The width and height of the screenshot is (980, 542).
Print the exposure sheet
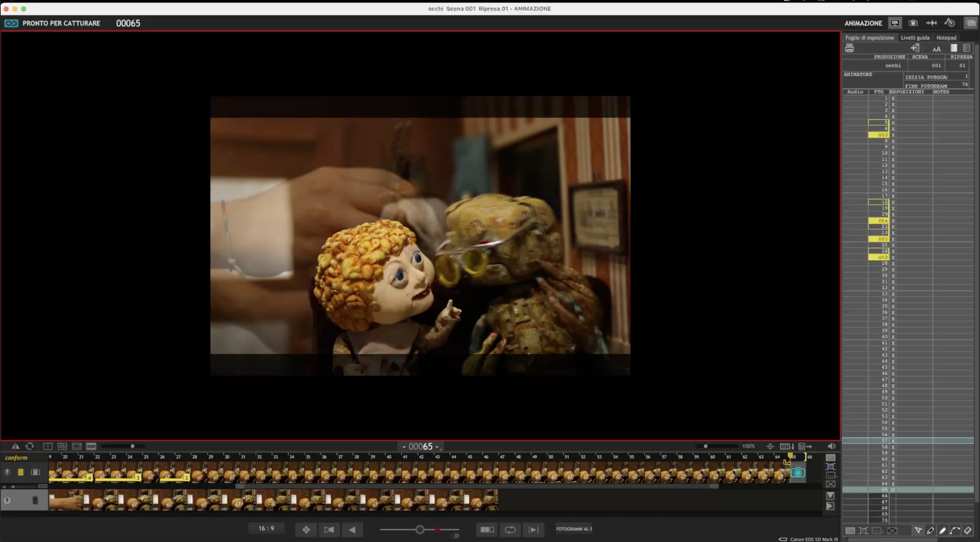(849, 48)
